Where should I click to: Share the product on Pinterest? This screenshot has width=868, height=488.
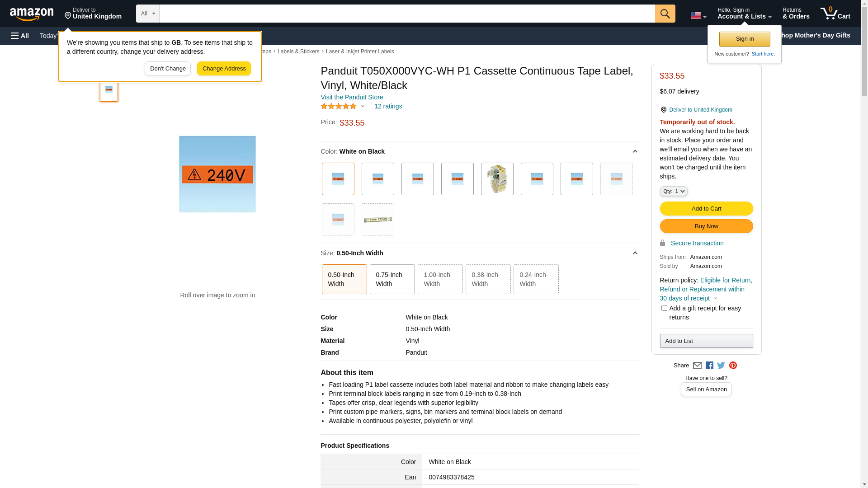(x=733, y=366)
